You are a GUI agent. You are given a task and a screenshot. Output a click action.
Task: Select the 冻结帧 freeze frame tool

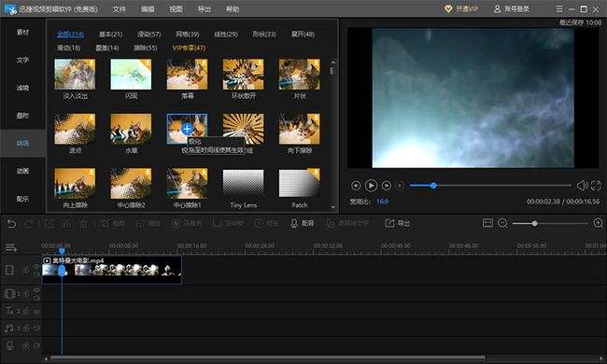[228, 224]
